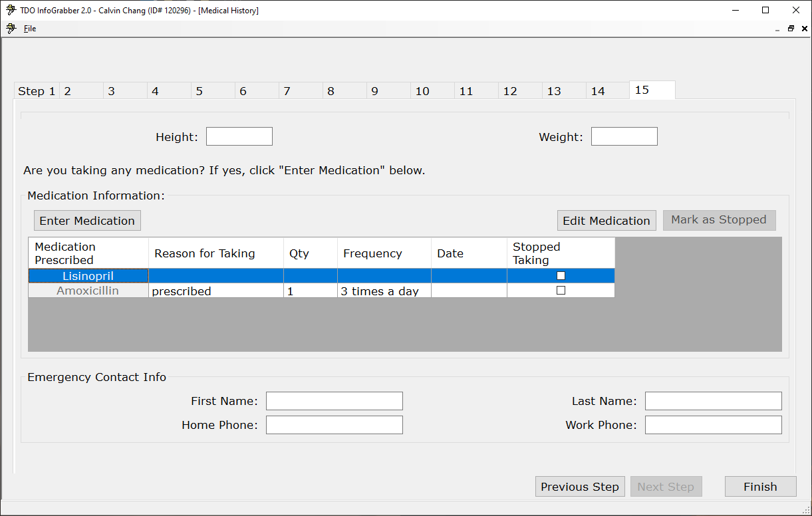This screenshot has height=516, width=812.
Task: Click the app icon beside File menu
Action: [11, 29]
